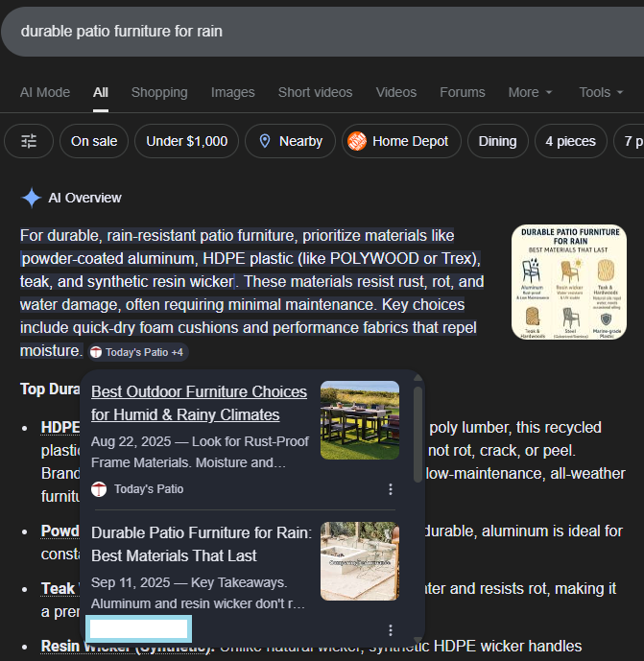Expand the More search categories dropdown
The width and height of the screenshot is (644, 661).
[x=530, y=92]
